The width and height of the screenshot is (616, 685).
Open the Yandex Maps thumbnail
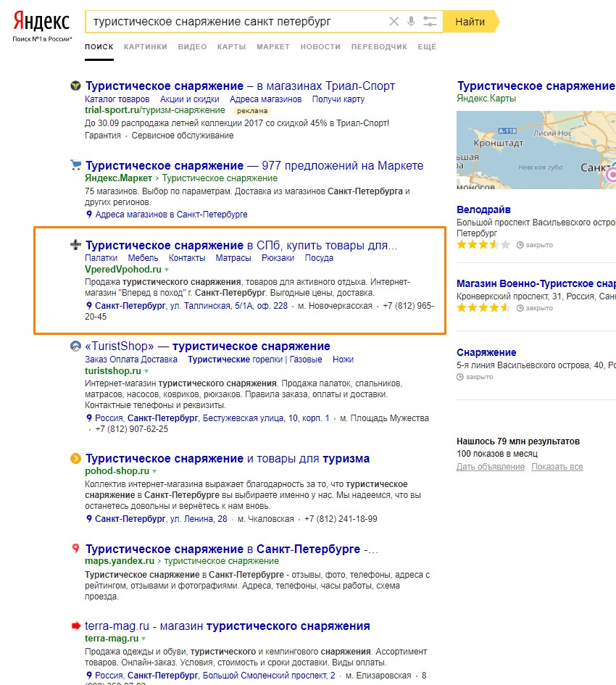pos(536,150)
